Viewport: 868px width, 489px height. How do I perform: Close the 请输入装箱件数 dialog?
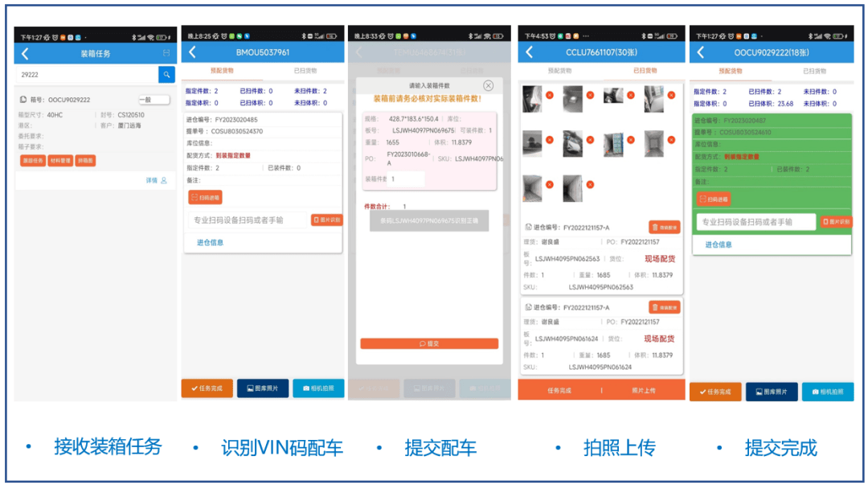pos(489,86)
